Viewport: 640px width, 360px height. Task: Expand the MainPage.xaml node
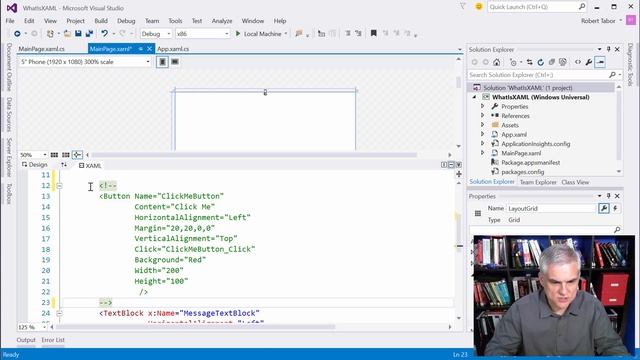click(482, 153)
